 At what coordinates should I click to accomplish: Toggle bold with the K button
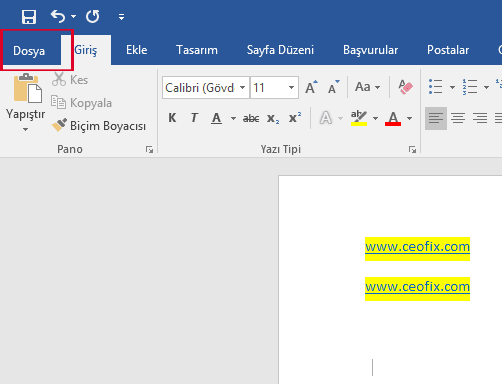pyautogui.click(x=172, y=118)
